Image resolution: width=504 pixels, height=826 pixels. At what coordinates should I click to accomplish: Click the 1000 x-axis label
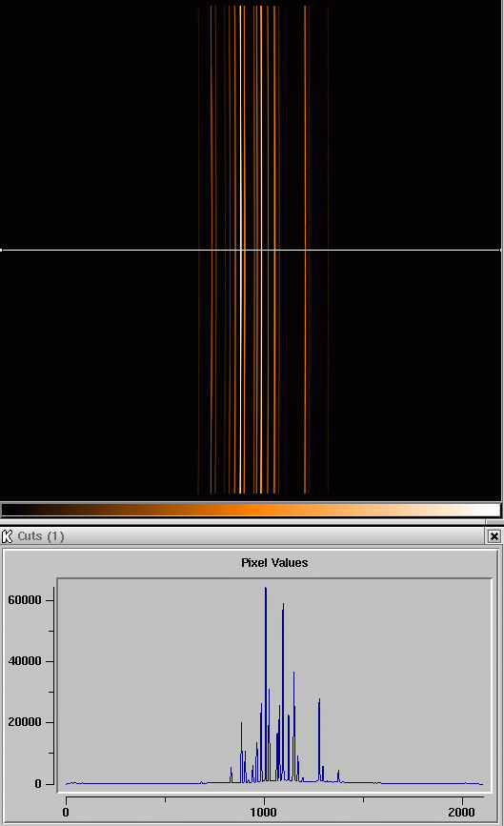[x=263, y=812]
